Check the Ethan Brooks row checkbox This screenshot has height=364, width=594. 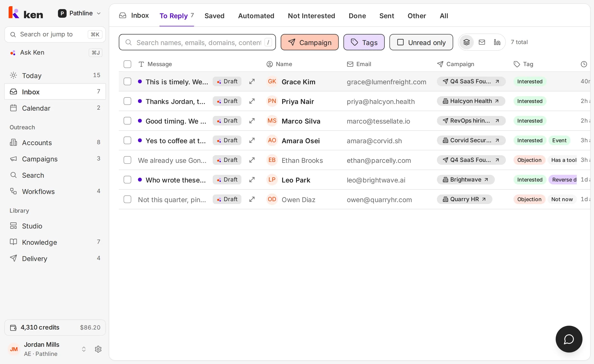point(127,160)
